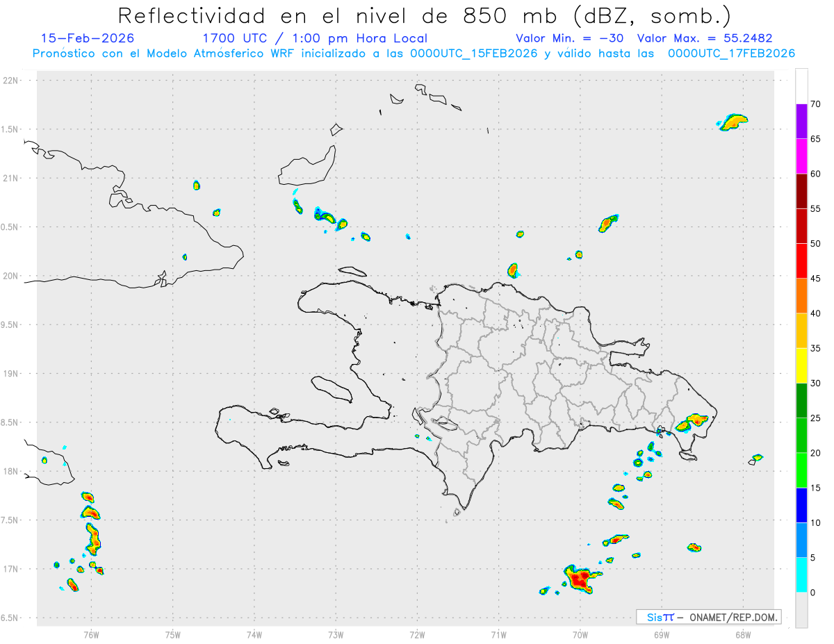
Task: Click the longitude label '70W'
Action: click(x=580, y=634)
